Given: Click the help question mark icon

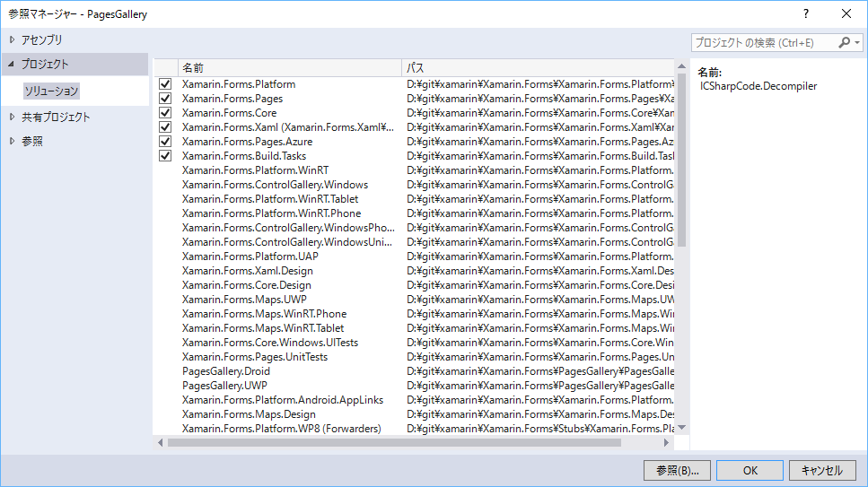Looking at the screenshot, I should pos(806,13).
